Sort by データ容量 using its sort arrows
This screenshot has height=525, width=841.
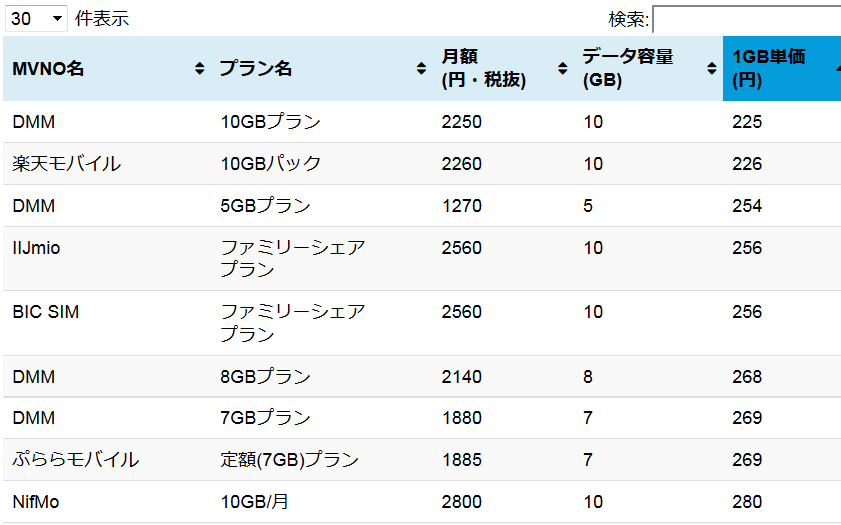tap(712, 69)
